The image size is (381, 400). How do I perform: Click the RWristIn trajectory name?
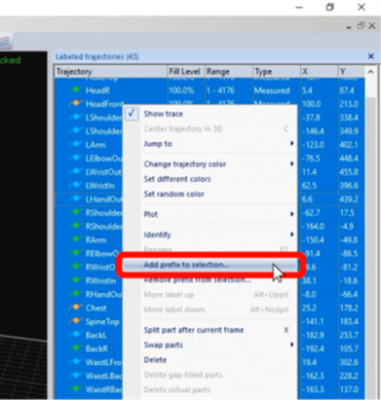click(101, 281)
